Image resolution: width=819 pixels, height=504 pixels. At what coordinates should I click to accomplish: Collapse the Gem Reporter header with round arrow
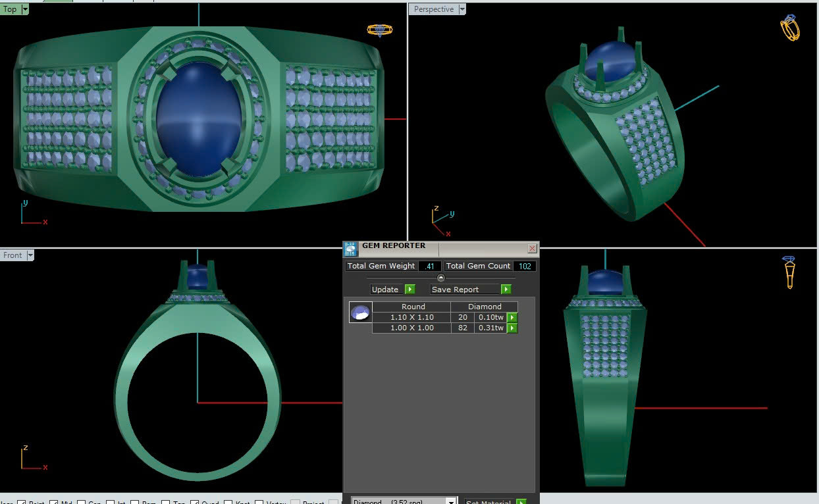click(441, 278)
